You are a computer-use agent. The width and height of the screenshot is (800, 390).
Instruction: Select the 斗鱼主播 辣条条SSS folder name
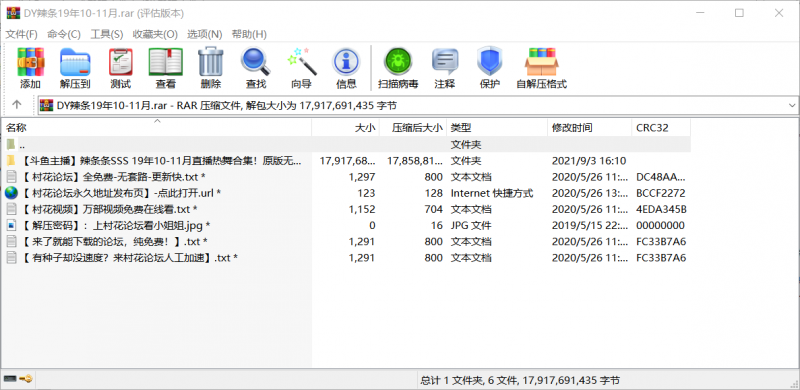(x=162, y=161)
